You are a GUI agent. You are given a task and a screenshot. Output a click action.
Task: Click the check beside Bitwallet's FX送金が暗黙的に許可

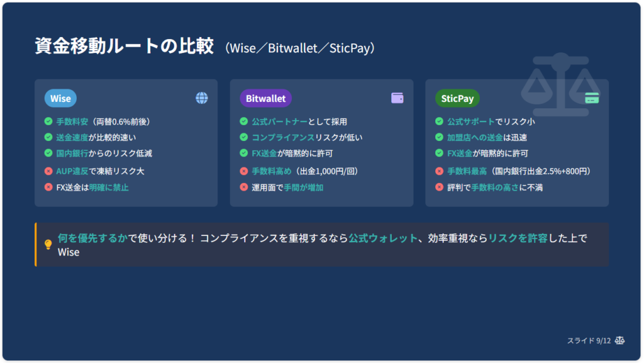pyautogui.click(x=244, y=153)
